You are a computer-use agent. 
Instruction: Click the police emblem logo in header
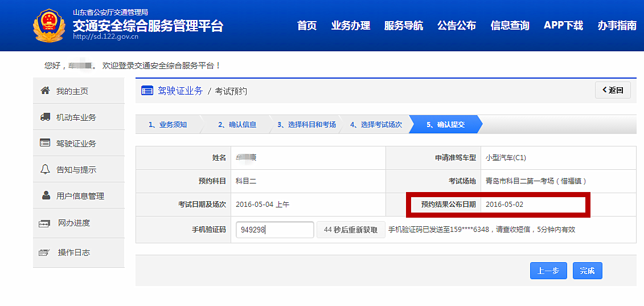point(49,26)
